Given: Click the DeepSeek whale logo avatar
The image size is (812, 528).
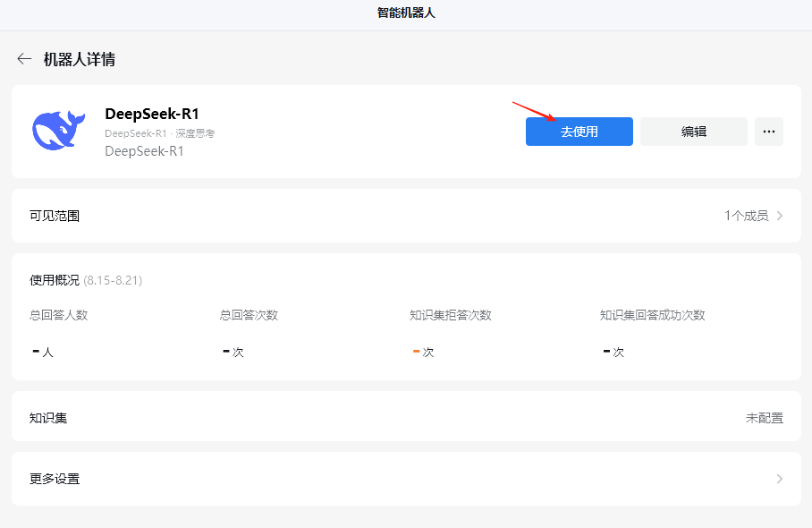Looking at the screenshot, I should tap(58, 130).
